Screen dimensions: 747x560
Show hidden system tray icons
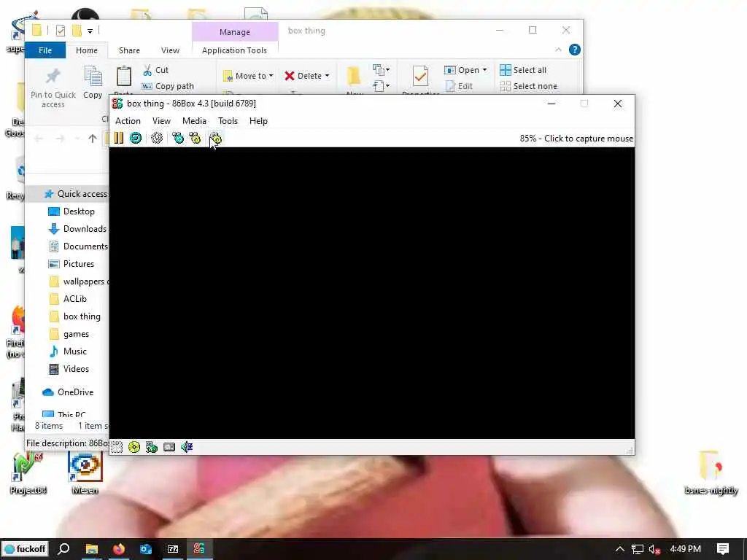pyautogui.click(x=619, y=549)
